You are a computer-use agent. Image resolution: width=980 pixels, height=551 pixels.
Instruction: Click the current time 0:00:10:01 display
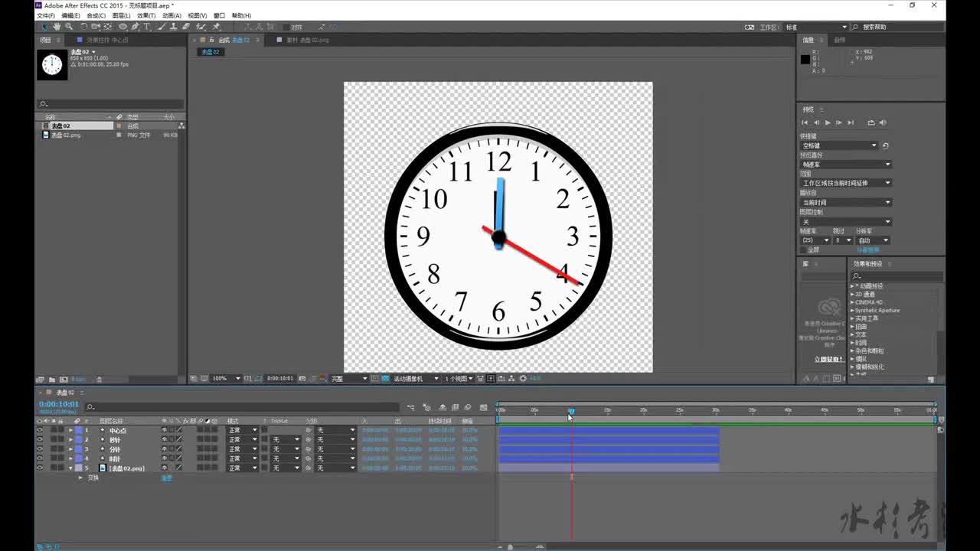[59, 404]
